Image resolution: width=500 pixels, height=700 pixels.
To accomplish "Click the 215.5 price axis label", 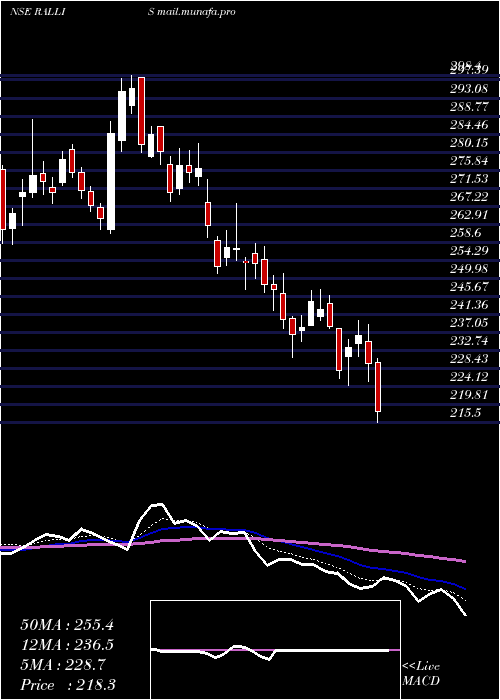I will click(x=465, y=413).
